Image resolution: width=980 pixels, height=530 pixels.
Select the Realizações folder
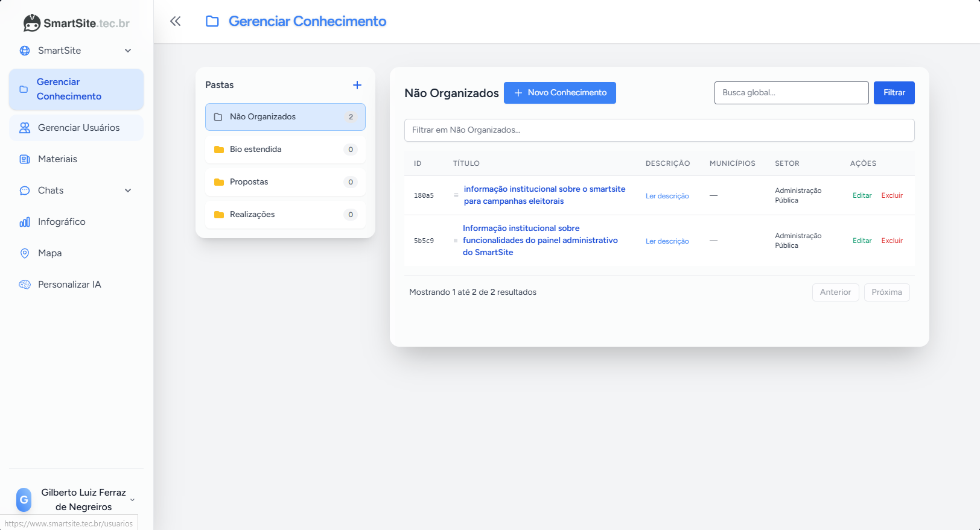click(x=285, y=215)
